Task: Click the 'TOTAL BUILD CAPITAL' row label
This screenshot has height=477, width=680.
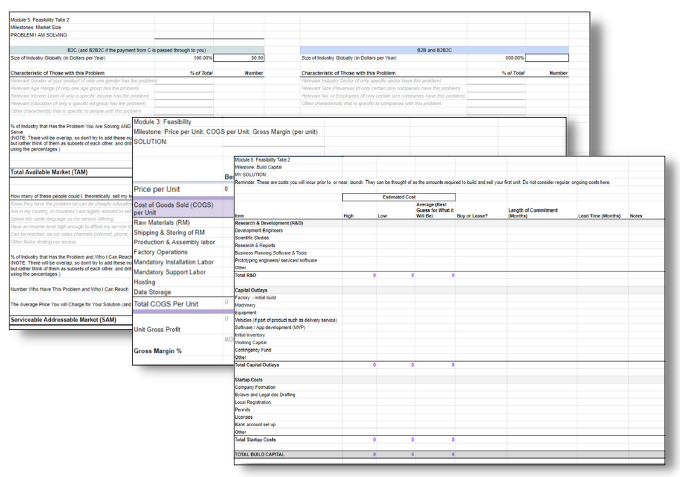Action: click(x=259, y=454)
